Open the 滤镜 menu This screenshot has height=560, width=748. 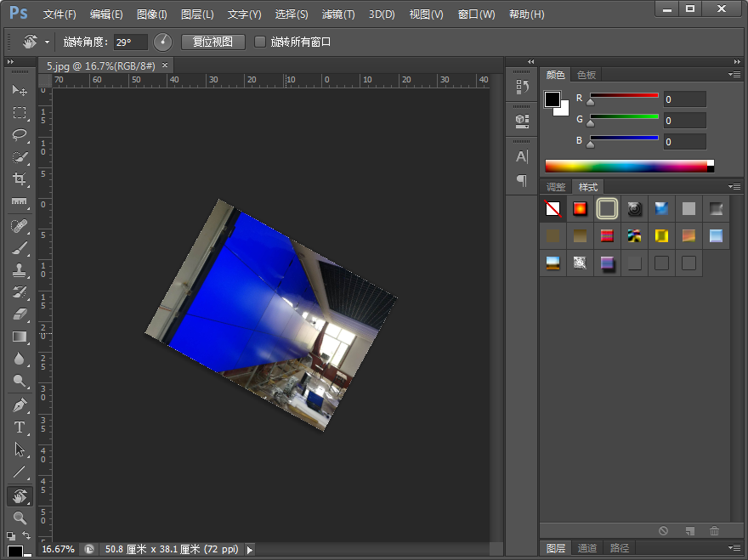[337, 14]
